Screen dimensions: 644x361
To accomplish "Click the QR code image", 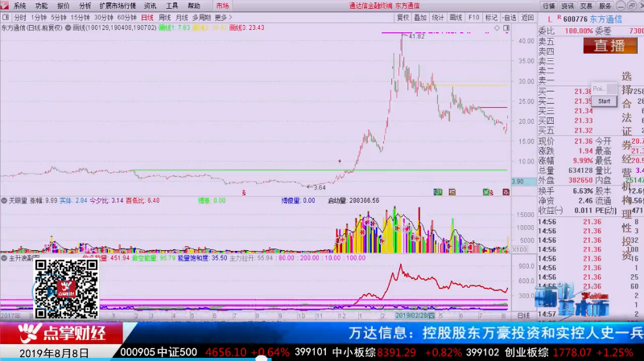I will [x=66, y=289].
